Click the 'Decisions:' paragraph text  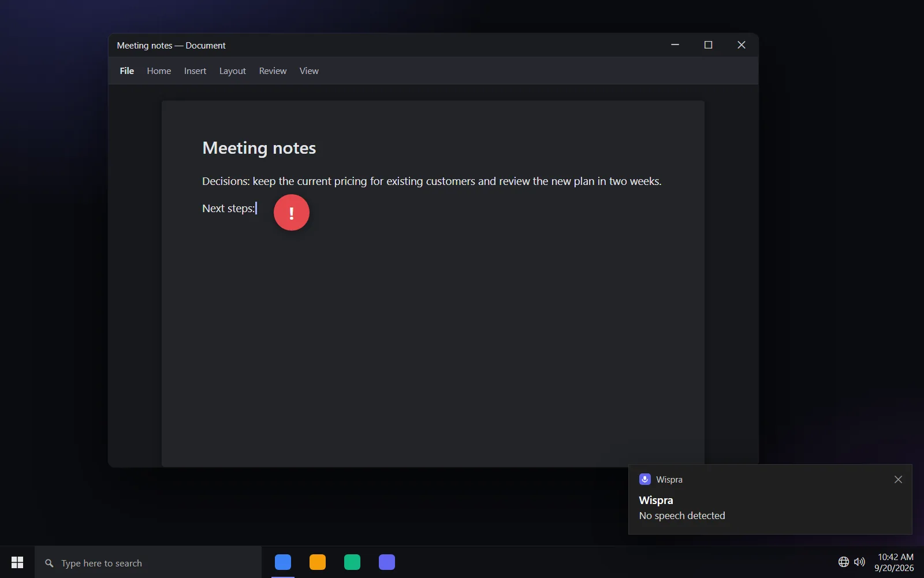tap(431, 181)
